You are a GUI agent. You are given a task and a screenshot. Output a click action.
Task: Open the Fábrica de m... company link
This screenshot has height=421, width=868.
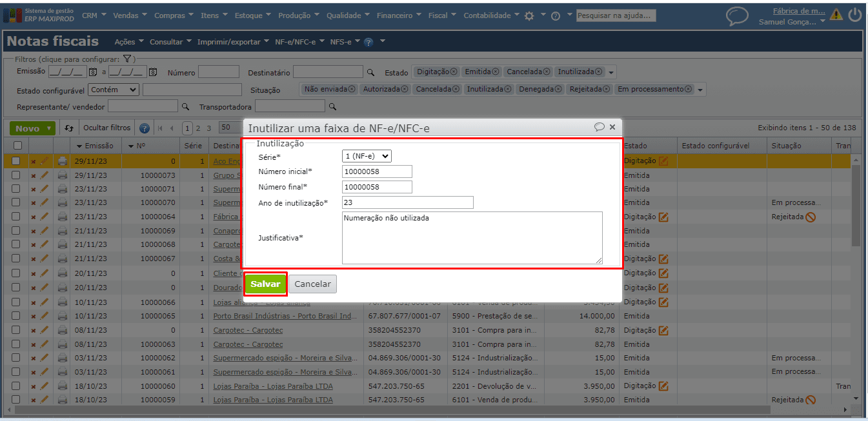[799, 11]
